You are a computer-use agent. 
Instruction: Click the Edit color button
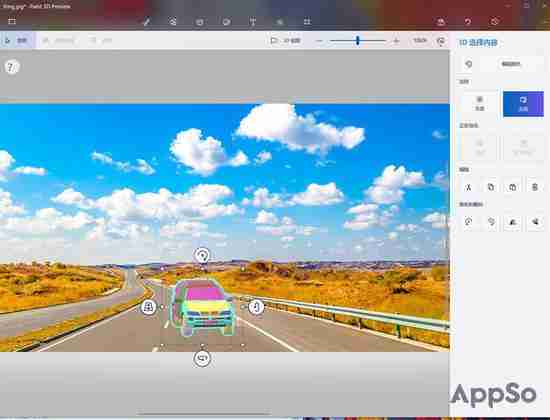(x=510, y=64)
